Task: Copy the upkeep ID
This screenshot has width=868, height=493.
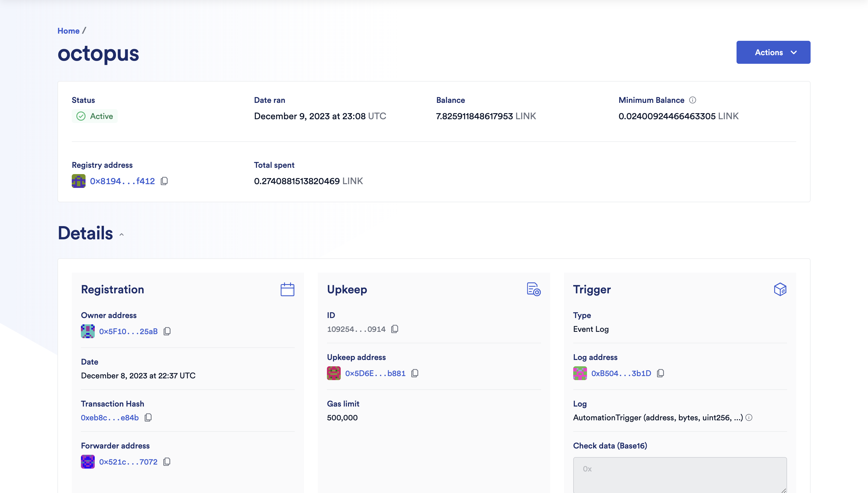Action: click(394, 329)
